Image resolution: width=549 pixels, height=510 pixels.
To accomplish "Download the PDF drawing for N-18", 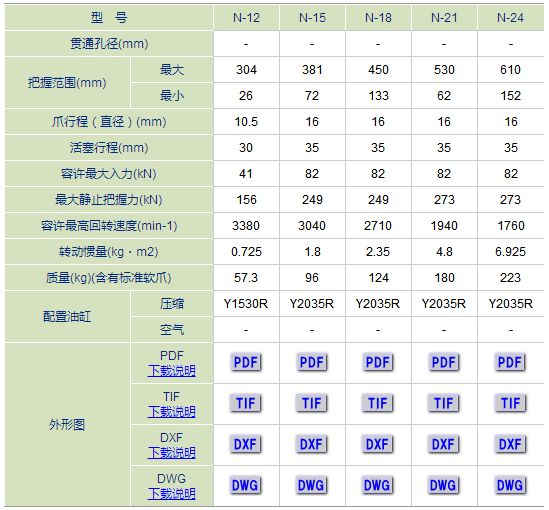I will point(378,362).
